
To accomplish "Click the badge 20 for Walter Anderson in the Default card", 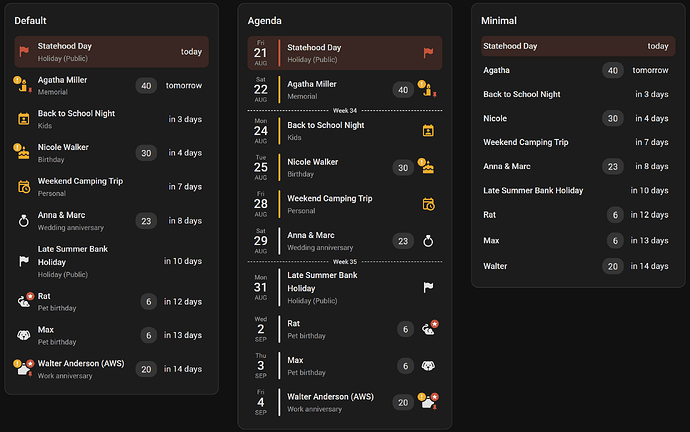I will [x=146, y=369].
